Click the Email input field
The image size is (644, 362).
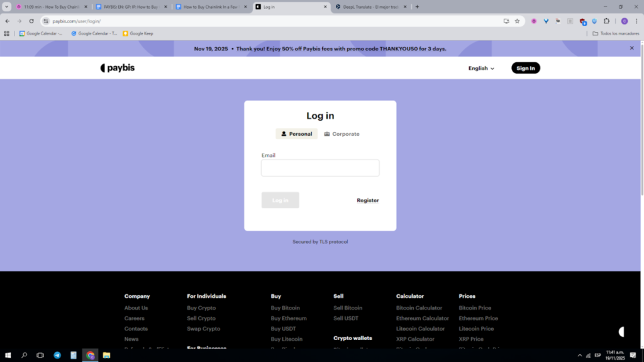320,168
